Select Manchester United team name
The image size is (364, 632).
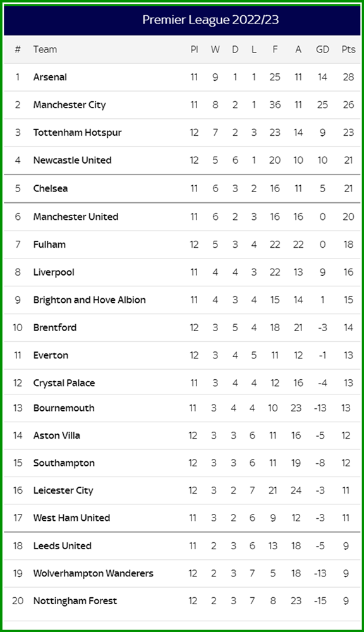pos(76,216)
